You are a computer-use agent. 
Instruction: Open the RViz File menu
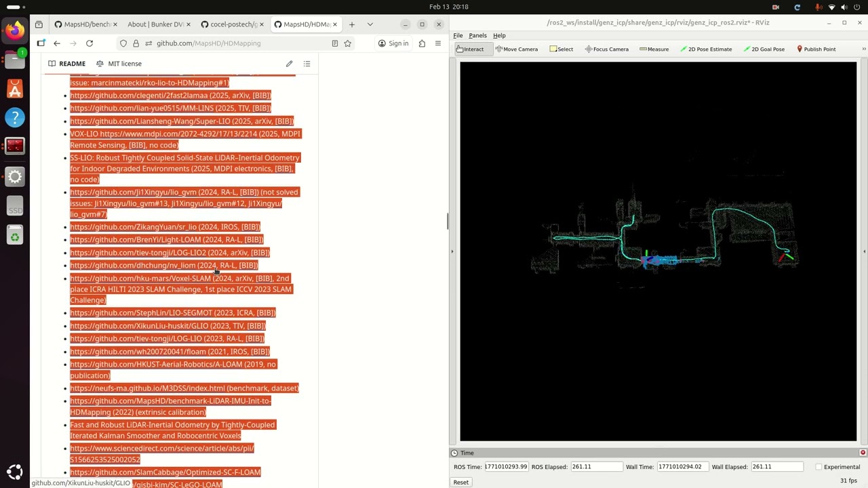tap(458, 35)
